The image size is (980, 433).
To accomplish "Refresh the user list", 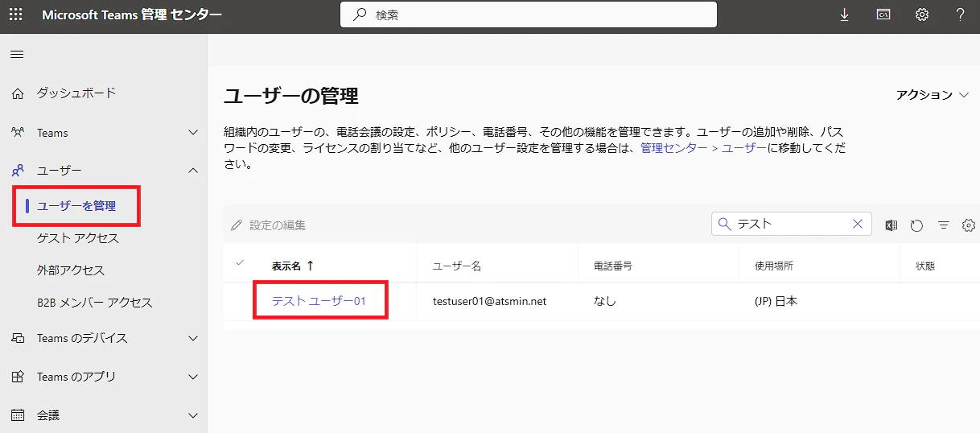I will (916, 225).
